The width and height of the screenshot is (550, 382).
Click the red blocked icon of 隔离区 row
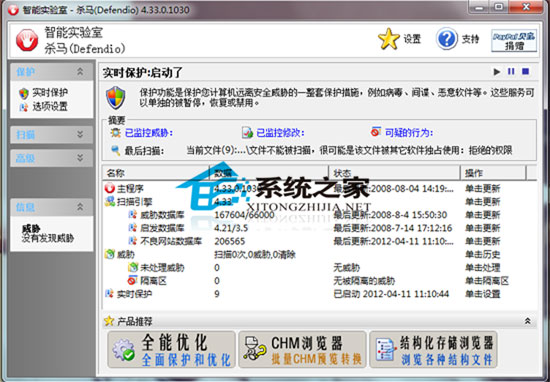pyautogui.click(x=133, y=280)
